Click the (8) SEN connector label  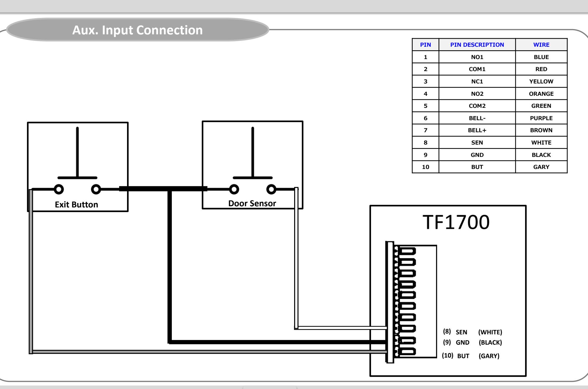click(455, 332)
